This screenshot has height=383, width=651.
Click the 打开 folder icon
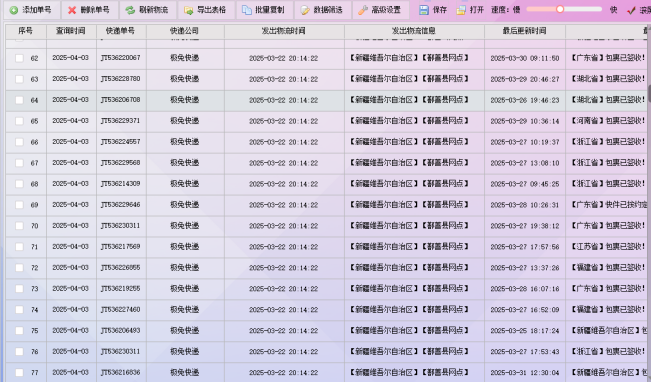[461, 10]
